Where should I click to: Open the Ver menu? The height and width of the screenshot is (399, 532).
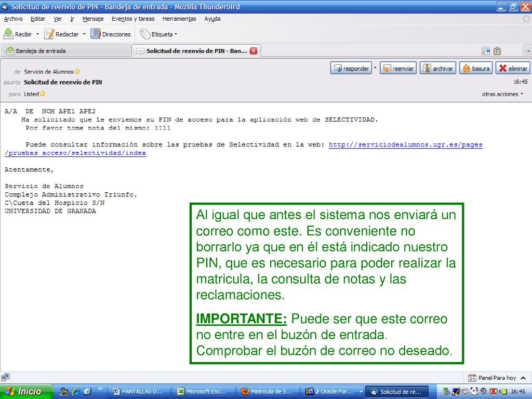tap(58, 19)
